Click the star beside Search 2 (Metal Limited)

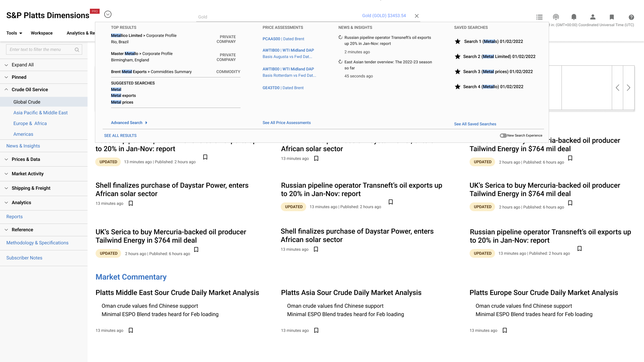click(x=458, y=56)
